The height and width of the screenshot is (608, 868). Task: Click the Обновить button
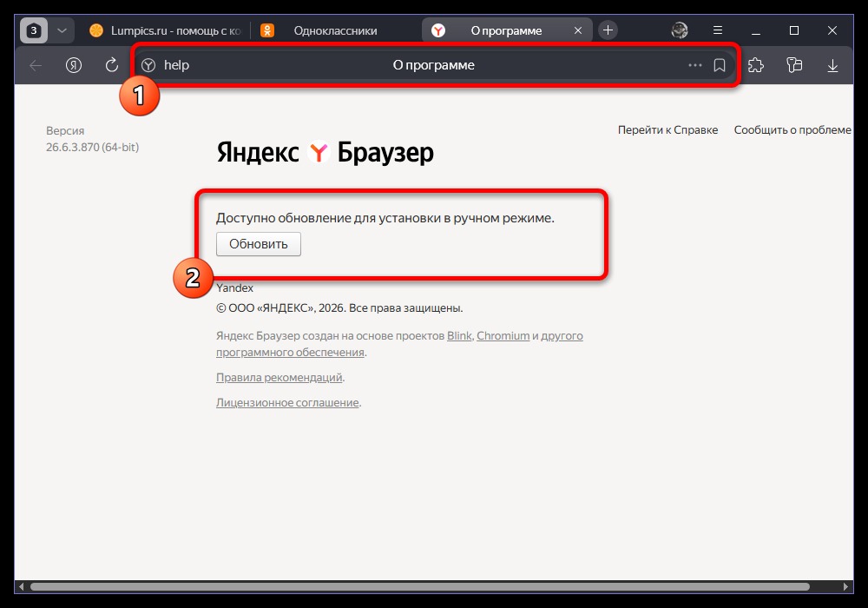tap(259, 244)
